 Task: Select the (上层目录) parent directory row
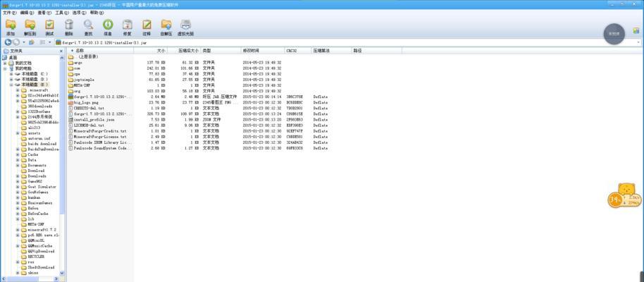pyautogui.click(x=83, y=56)
